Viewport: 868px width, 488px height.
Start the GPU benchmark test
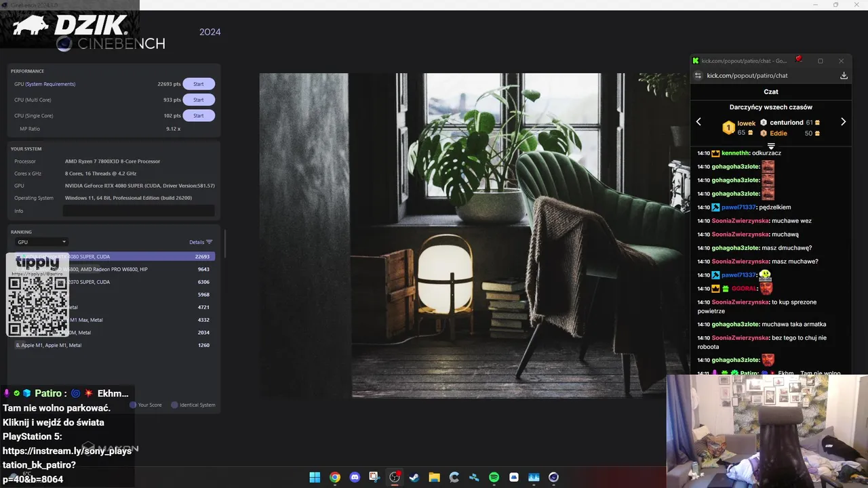point(199,84)
